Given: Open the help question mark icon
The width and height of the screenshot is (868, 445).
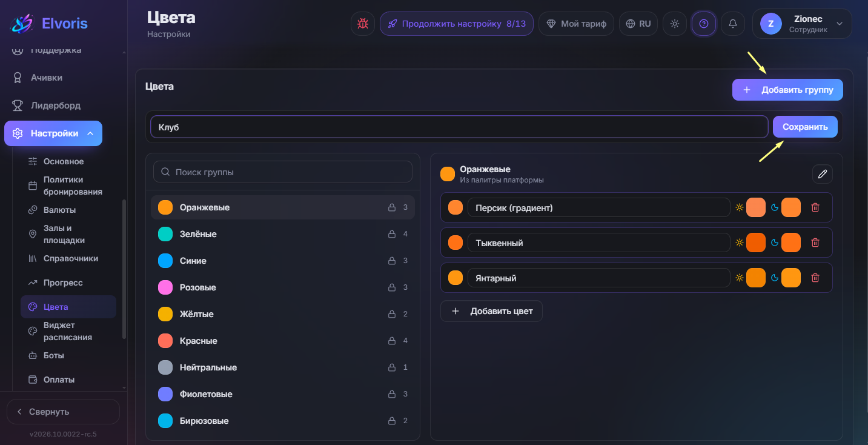Looking at the screenshot, I should pyautogui.click(x=704, y=24).
